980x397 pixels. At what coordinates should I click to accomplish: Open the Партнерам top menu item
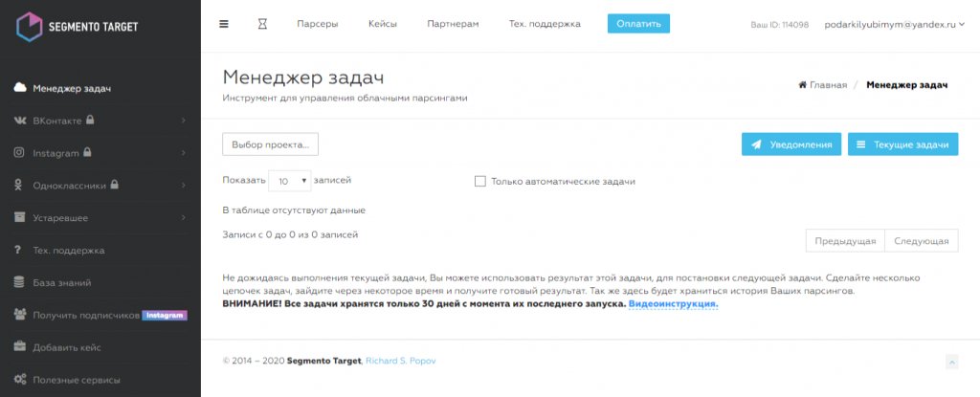tap(453, 24)
